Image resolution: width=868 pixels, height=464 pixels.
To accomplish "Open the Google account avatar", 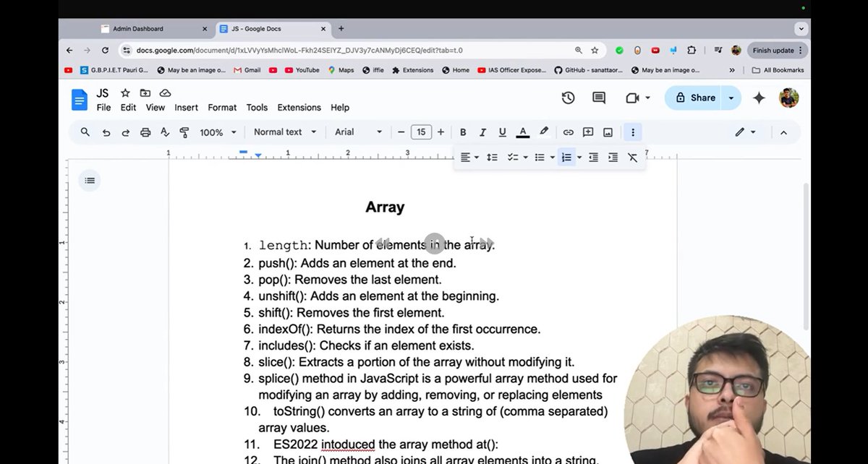I will point(788,98).
